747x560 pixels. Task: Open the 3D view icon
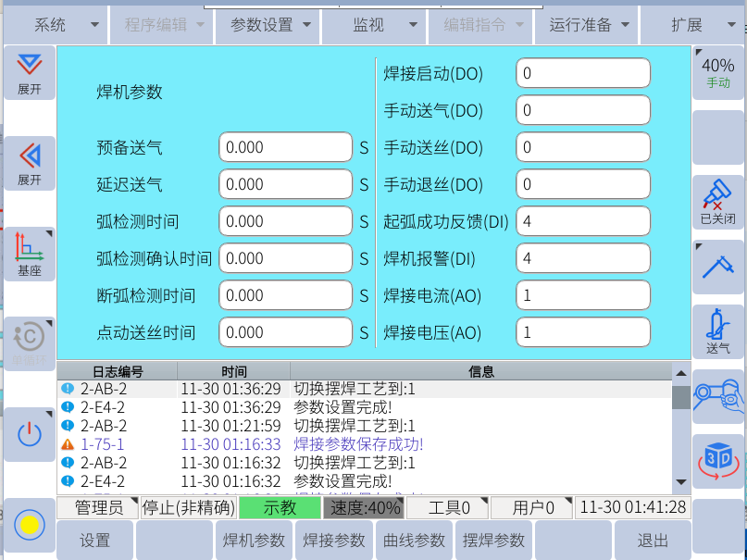(717, 461)
